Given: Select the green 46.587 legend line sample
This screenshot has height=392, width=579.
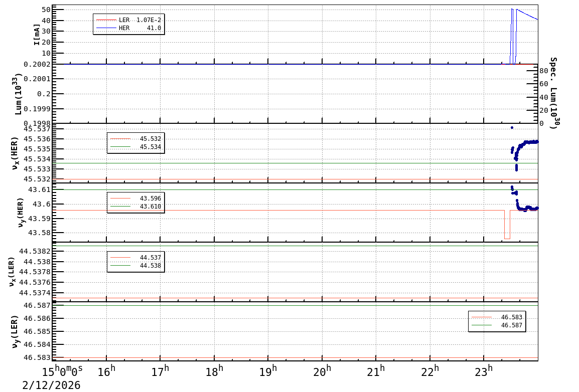Looking at the screenshot, I should point(481,325).
